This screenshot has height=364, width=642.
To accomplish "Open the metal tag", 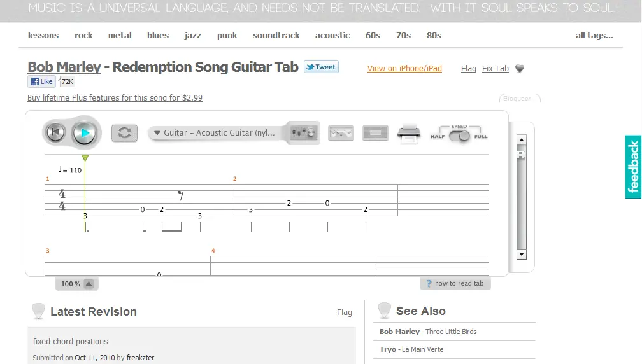I will (120, 36).
